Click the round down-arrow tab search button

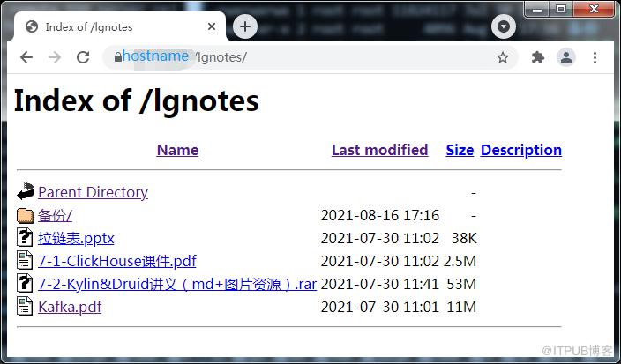pyautogui.click(x=504, y=27)
